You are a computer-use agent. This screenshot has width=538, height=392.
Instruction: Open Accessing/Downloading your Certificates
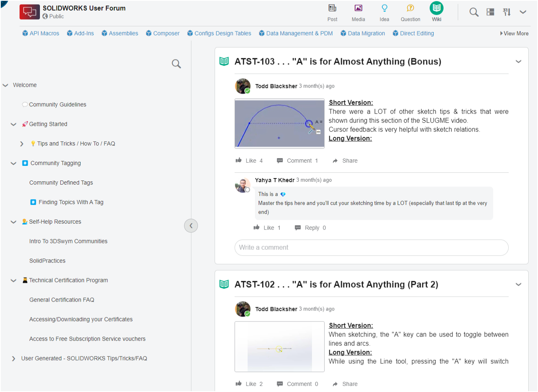pyautogui.click(x=81, y=320)
